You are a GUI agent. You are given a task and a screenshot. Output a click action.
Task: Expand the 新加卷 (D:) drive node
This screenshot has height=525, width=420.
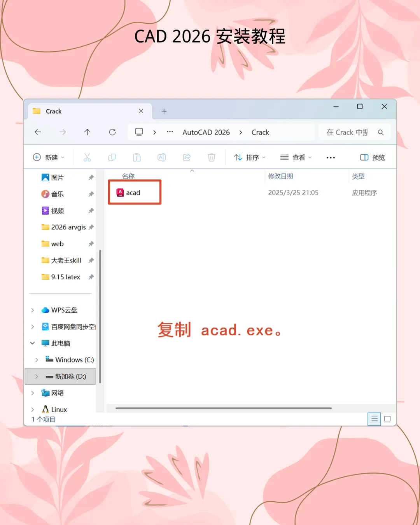click(37, 376)
